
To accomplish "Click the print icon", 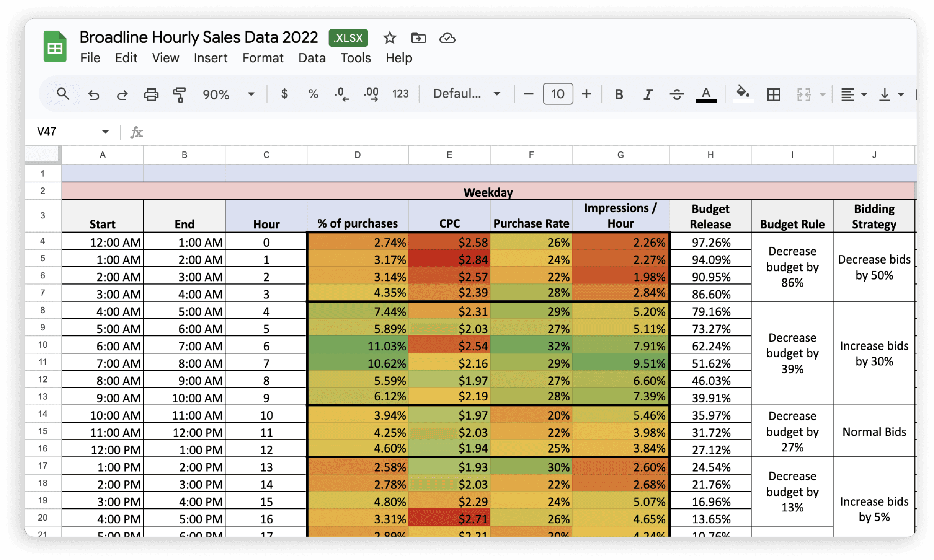I will coord(151,94).
